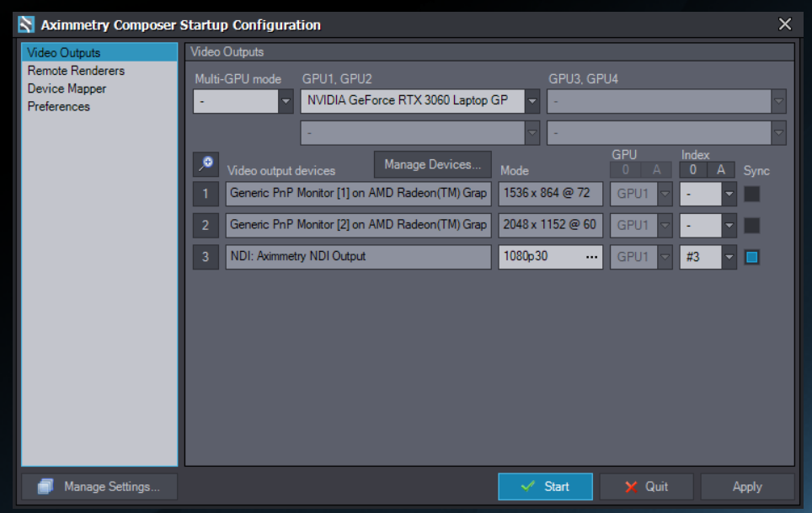812x513 pixels.
Task: Close the Startup Configuration window
Action: pos(785,24)
